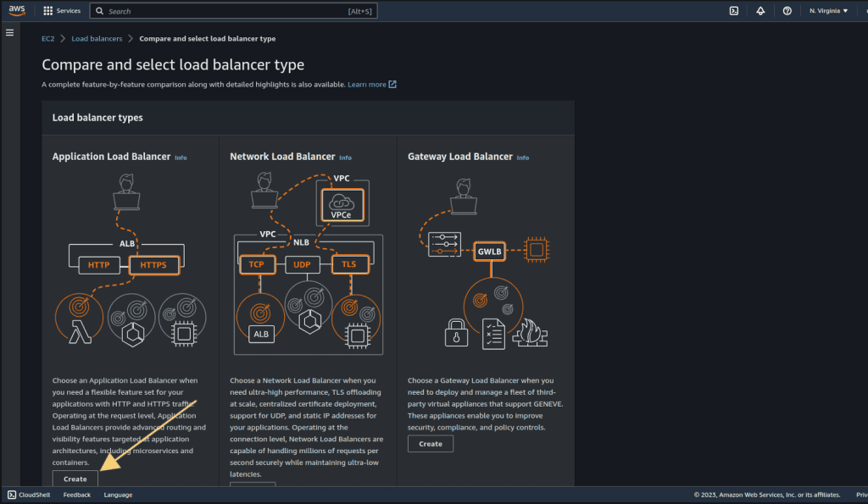Open Feedback in the footer
Screen dimensions: 868x504
click(77, 496)
